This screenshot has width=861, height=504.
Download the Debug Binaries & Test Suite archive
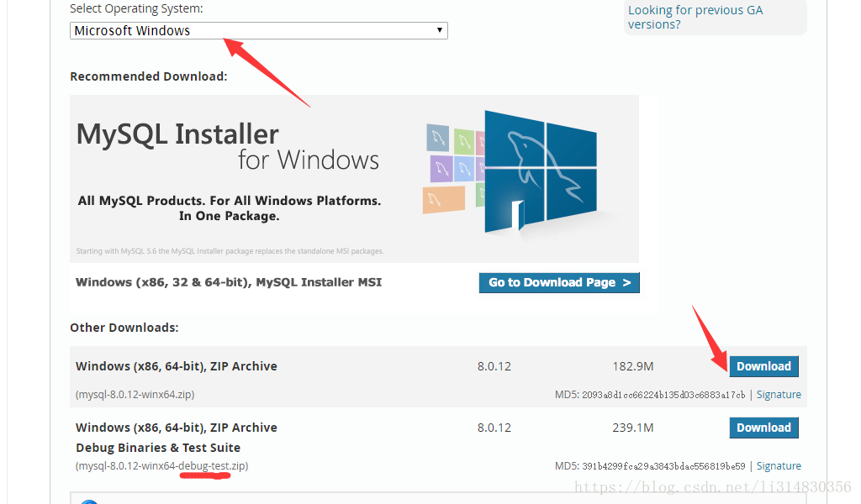(763, 428)
